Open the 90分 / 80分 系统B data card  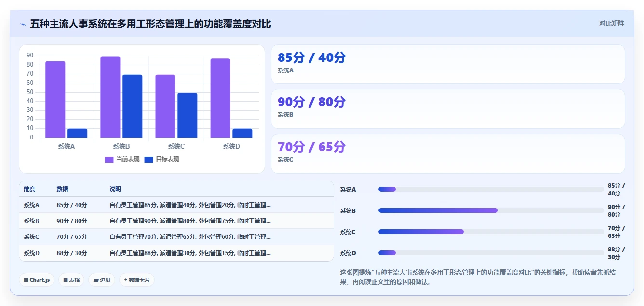pos(448,109)
